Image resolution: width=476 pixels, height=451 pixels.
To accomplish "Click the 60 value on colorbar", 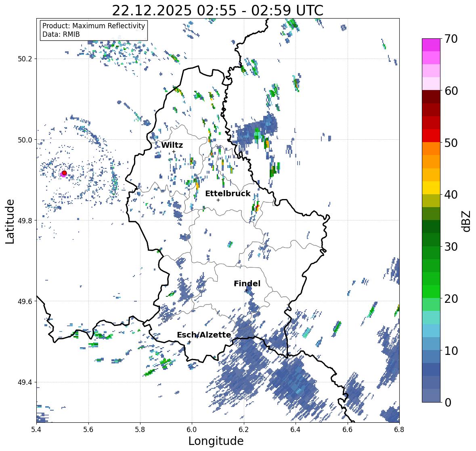I will tap(451, 91).
